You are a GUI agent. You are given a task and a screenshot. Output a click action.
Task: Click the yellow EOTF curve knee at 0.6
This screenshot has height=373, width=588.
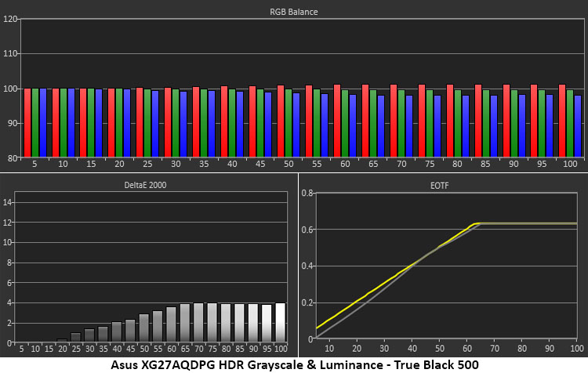476,224
